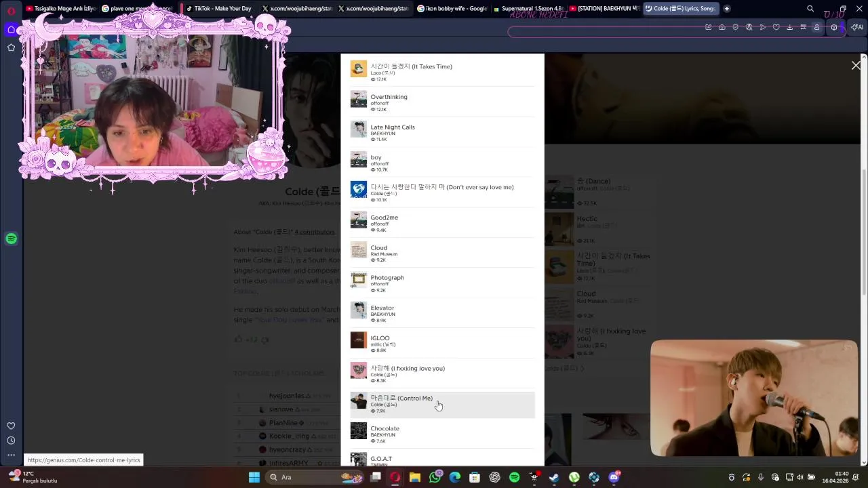Screen dimensions: 868x488
Task: Open hyejoonles in top scholars list
Action: pyautogui.click(x=286, y=396)
